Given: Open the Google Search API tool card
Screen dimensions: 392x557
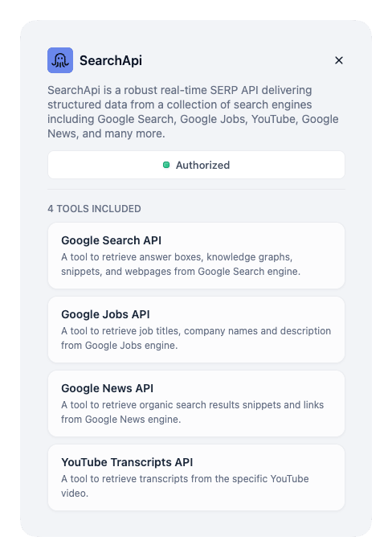Looking at the screenshot, I should pyautogui.click(x=196, y=256).
